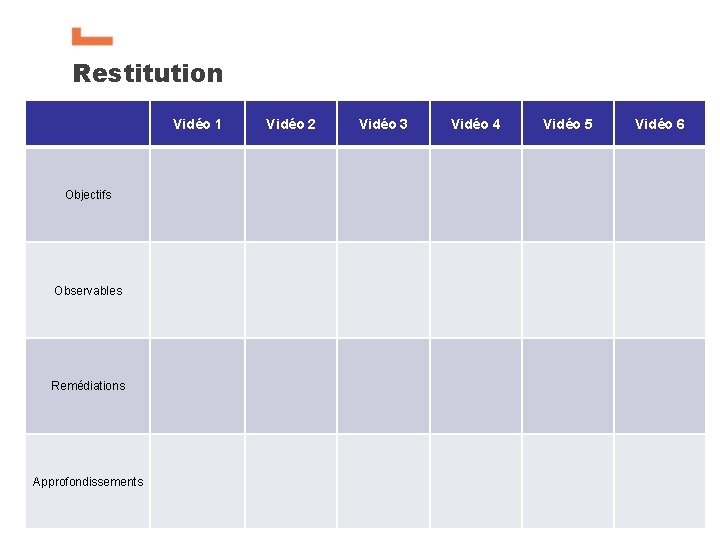Click Remédiations cell under Vidéo 5
This screenshot has height=540, width=720.
(568, 386)
